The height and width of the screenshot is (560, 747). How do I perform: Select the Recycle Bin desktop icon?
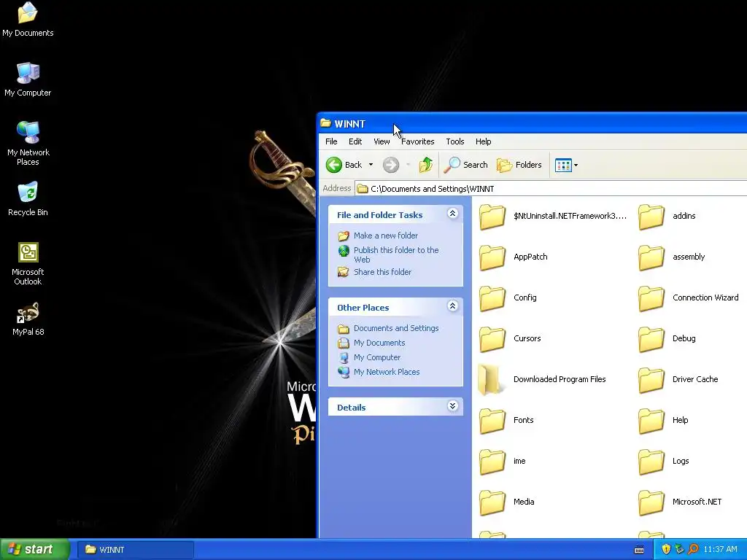(28, 198)
